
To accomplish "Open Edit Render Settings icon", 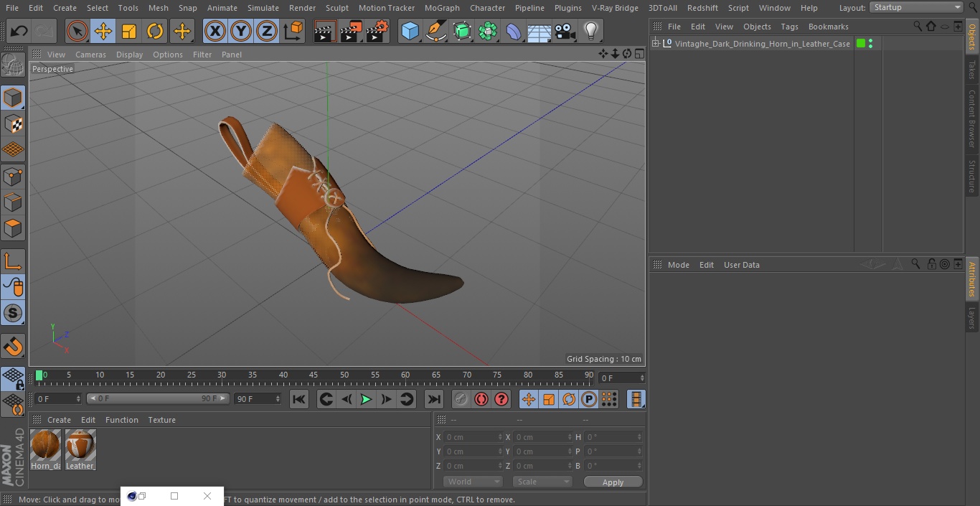I will point(377,32).
